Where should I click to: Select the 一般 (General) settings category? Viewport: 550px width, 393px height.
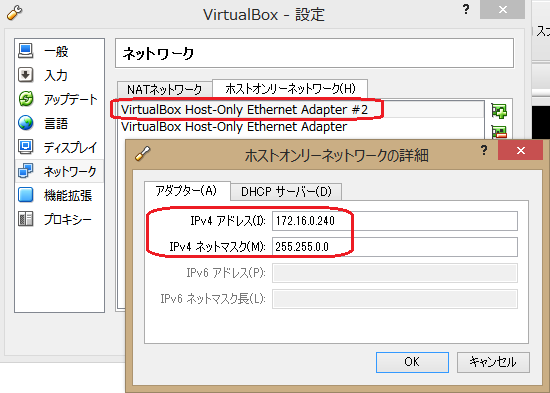pyautogui.click(x=59, y=51)
